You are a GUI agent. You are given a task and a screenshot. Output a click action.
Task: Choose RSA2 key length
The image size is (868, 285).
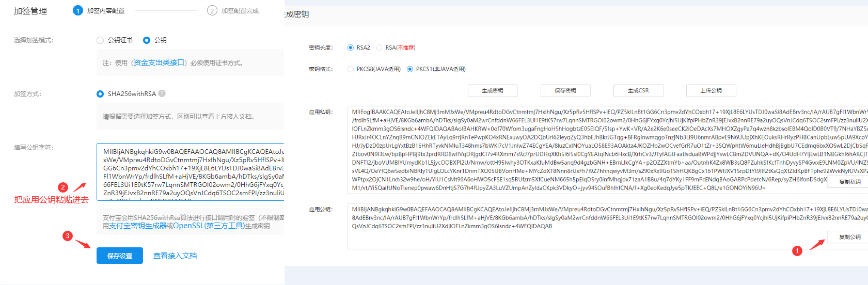[351, 47]
